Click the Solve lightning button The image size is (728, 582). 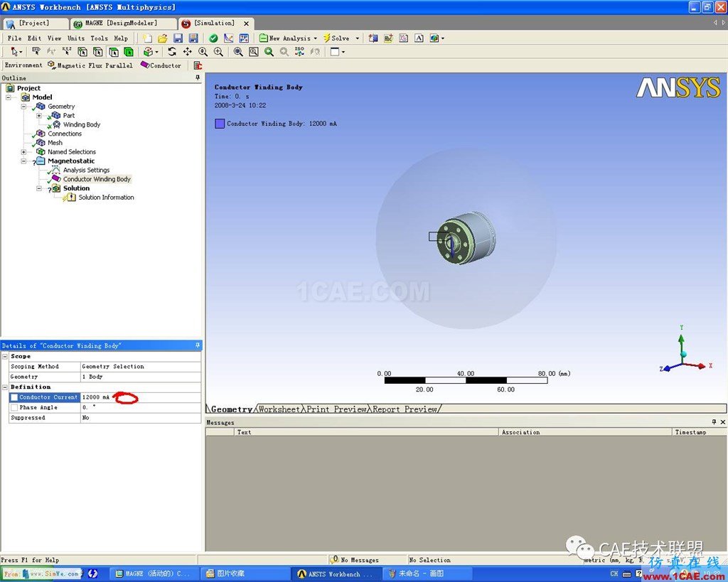(336, 38)
